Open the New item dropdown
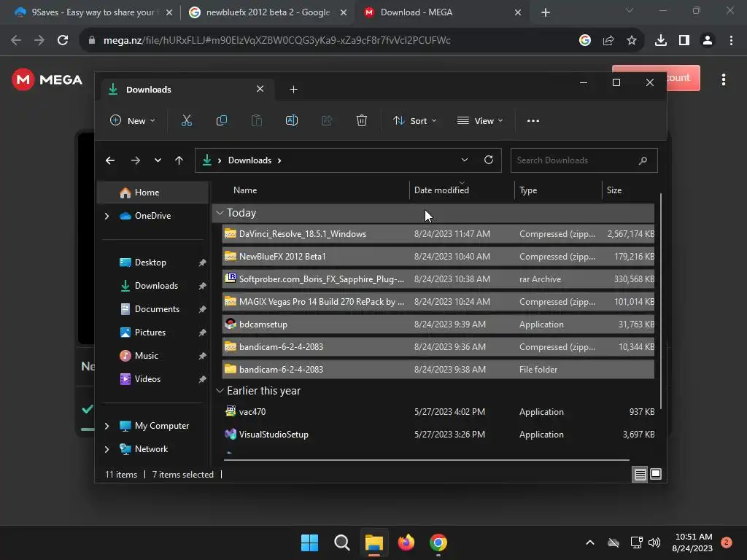Viewport: 747px width, 560px height. click(x=133, y=121)
